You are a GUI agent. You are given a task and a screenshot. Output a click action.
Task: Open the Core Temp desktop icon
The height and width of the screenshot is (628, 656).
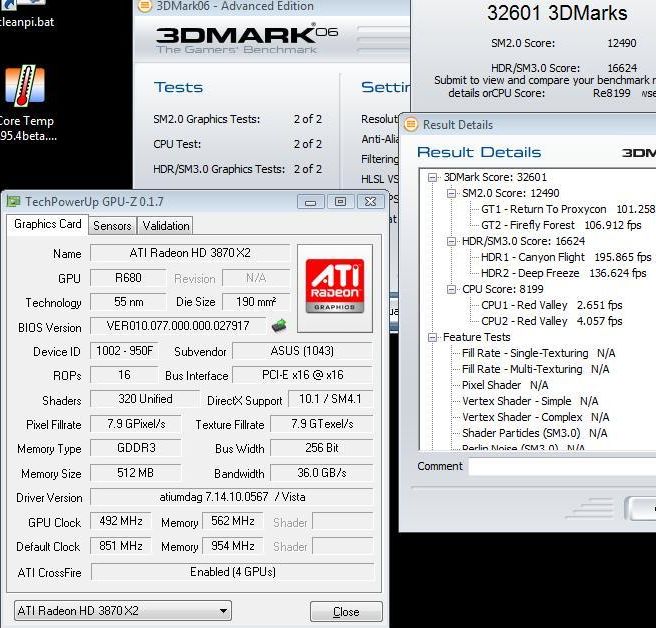26,90
